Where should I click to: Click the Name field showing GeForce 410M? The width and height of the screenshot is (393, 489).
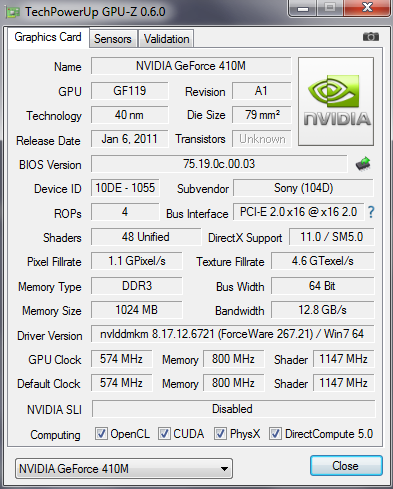tap(191, 66)
